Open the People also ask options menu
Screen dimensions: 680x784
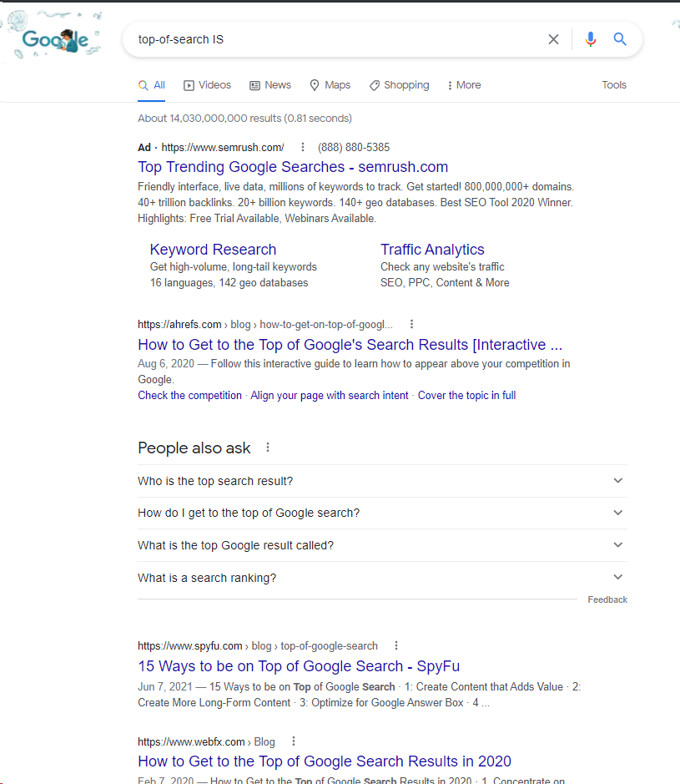[x=267, y=448]
